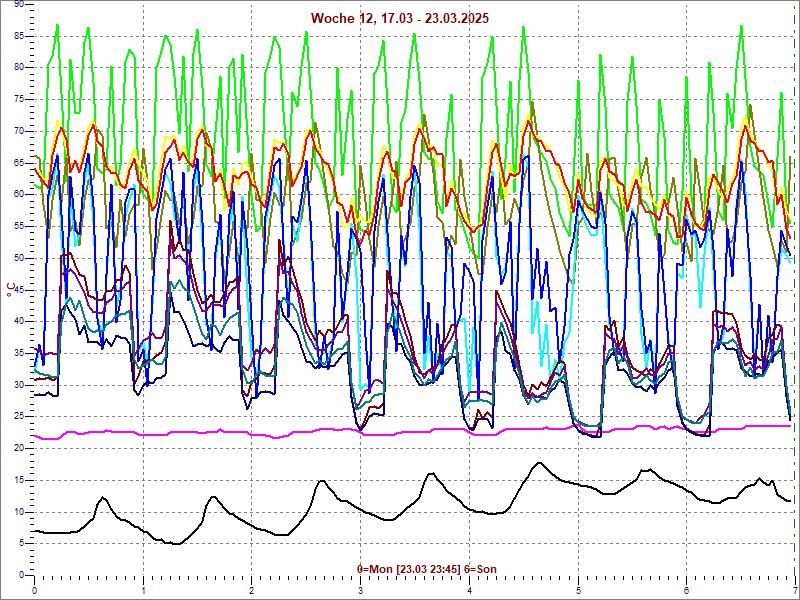Click the y-axis value 70
The height and width of the screenshot is (600, 800).
[x=18, y=131]
